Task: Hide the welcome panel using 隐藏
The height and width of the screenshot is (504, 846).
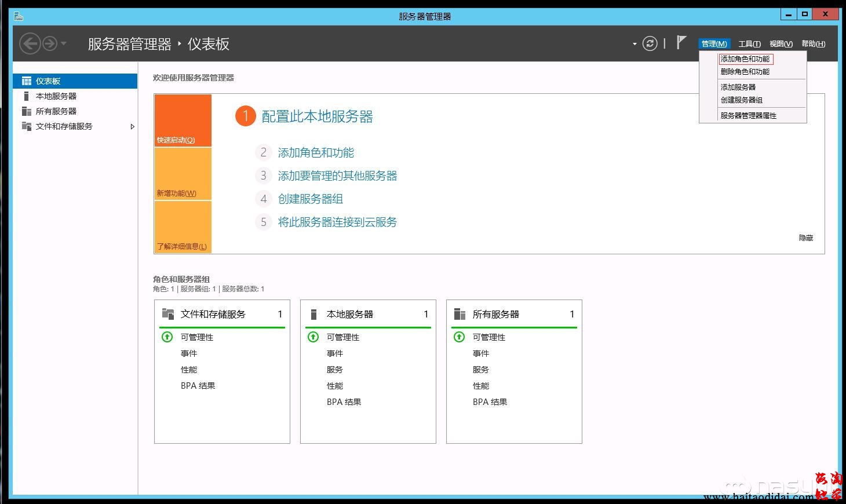Action: pos(805,238)
